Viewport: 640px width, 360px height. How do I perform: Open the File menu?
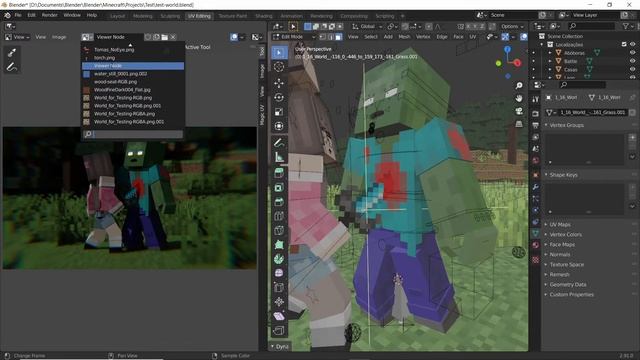pyautogui.click(x=18, y=15)
